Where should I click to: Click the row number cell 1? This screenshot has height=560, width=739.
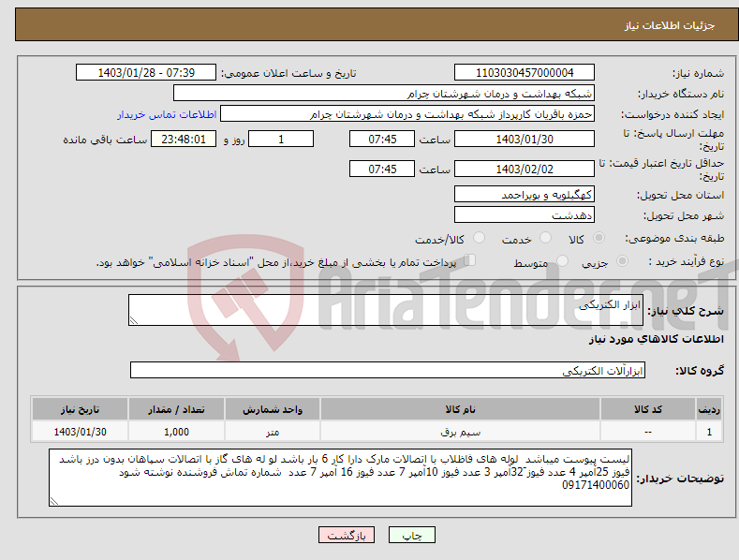(x=709, y=432)
